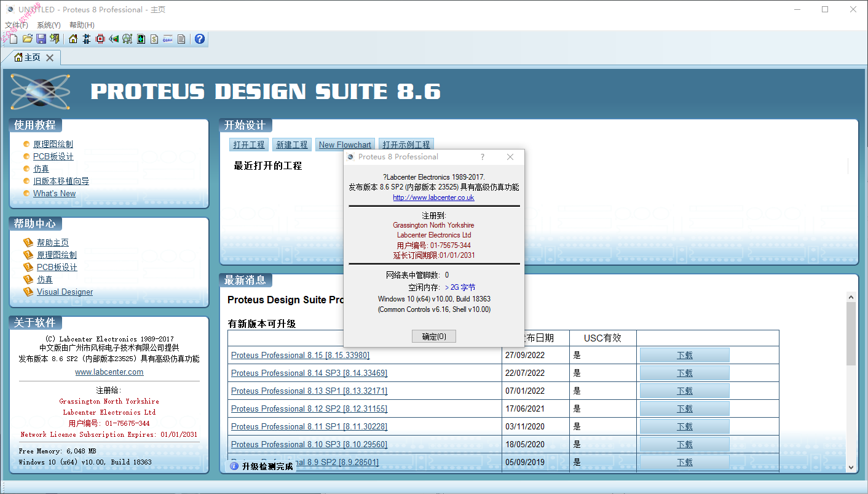This screenshot has height=494, width=868.
Task: Click the New Flowchart button
Action: (345, 145)
